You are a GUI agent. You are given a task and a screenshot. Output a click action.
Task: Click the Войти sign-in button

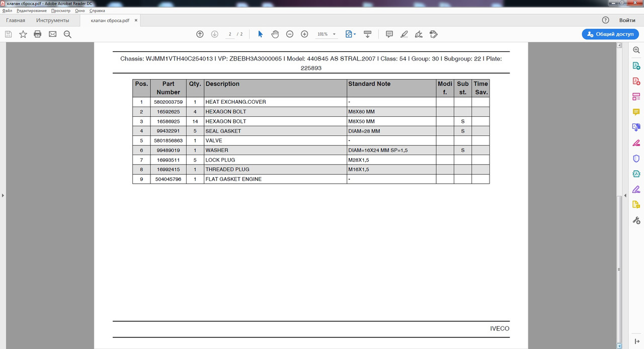[627, 21]
